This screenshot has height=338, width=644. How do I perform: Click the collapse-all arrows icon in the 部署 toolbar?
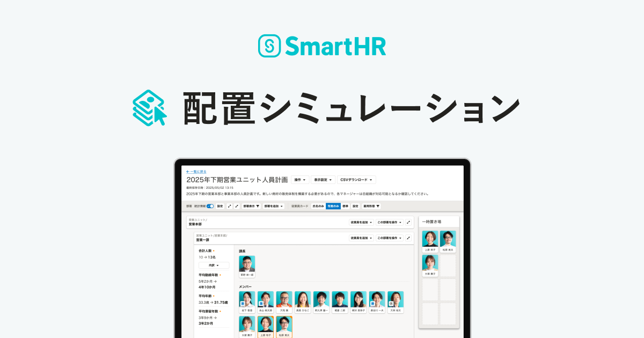237,206
